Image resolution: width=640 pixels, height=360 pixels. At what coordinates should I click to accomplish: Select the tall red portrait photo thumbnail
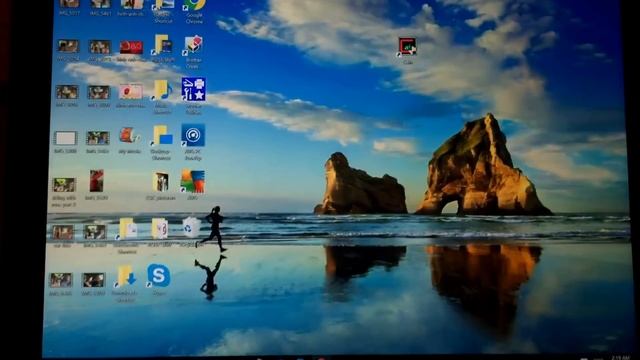tap(96, 181)
